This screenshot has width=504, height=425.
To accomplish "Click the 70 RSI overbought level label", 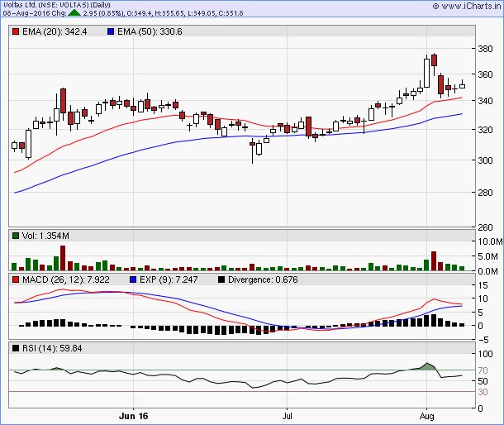I will coord(483,370).
